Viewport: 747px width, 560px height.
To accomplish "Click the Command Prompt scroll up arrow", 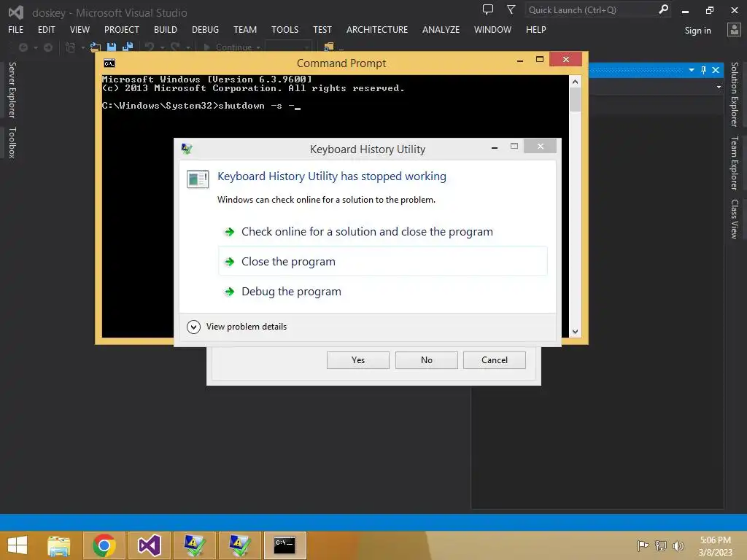I will pos(575,82).
